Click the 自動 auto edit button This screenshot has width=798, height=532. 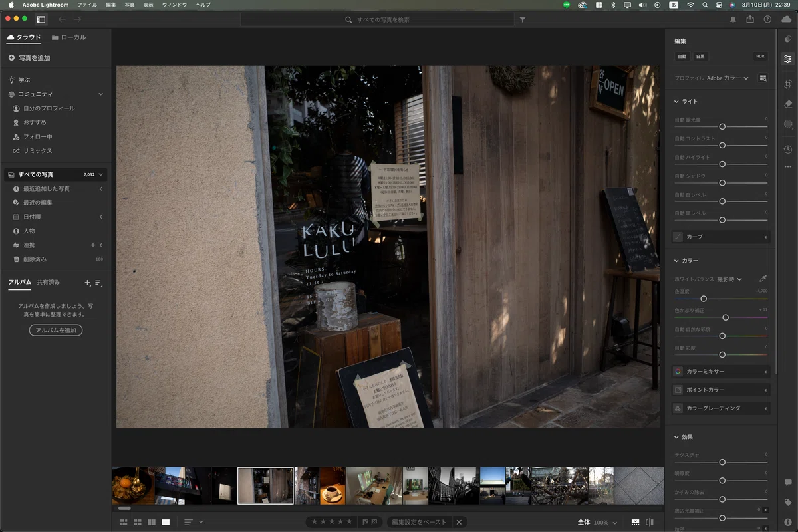click(682, 57)
